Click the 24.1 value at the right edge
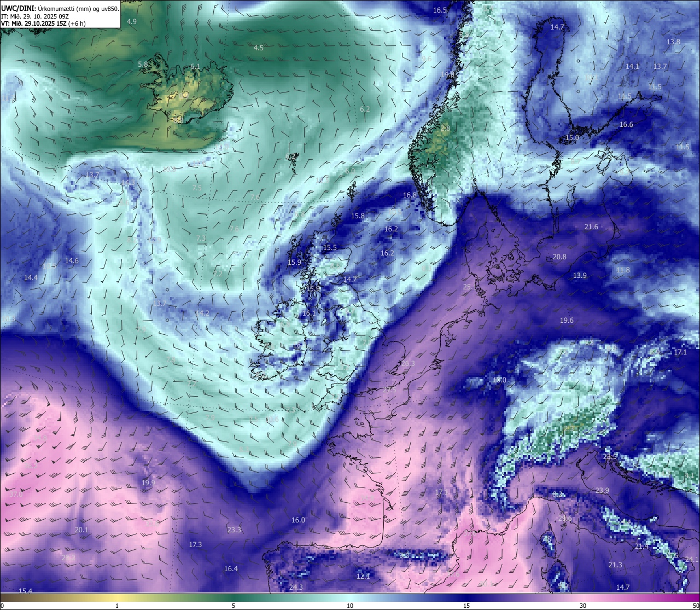Screen dimensions: 700x610 point(692,560)
